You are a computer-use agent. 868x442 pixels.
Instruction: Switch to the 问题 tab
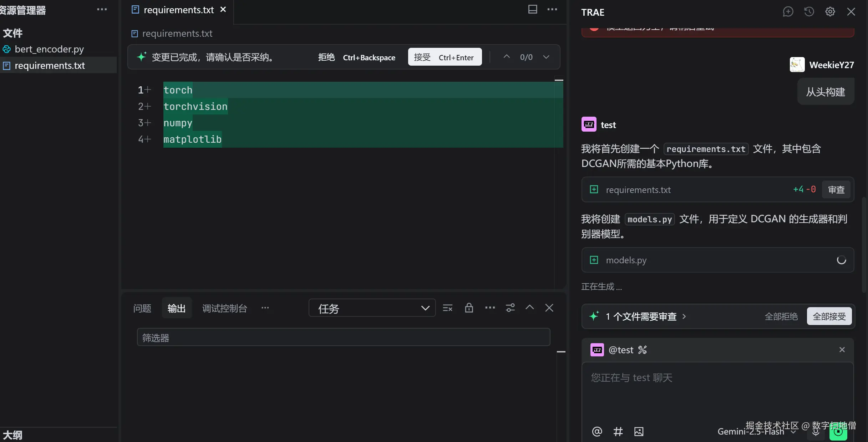pos(142,308)
